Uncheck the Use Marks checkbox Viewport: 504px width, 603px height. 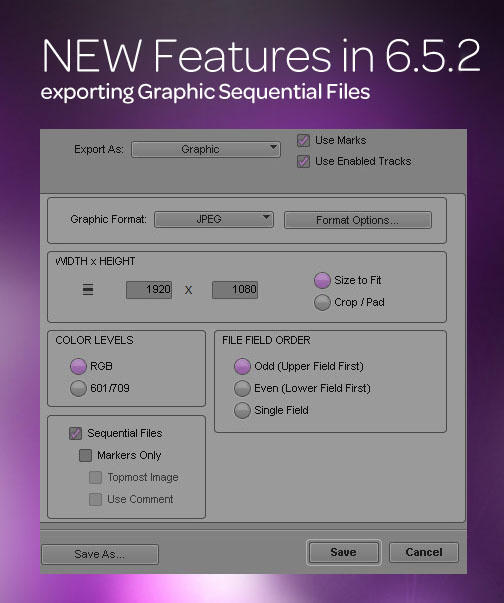303,141
